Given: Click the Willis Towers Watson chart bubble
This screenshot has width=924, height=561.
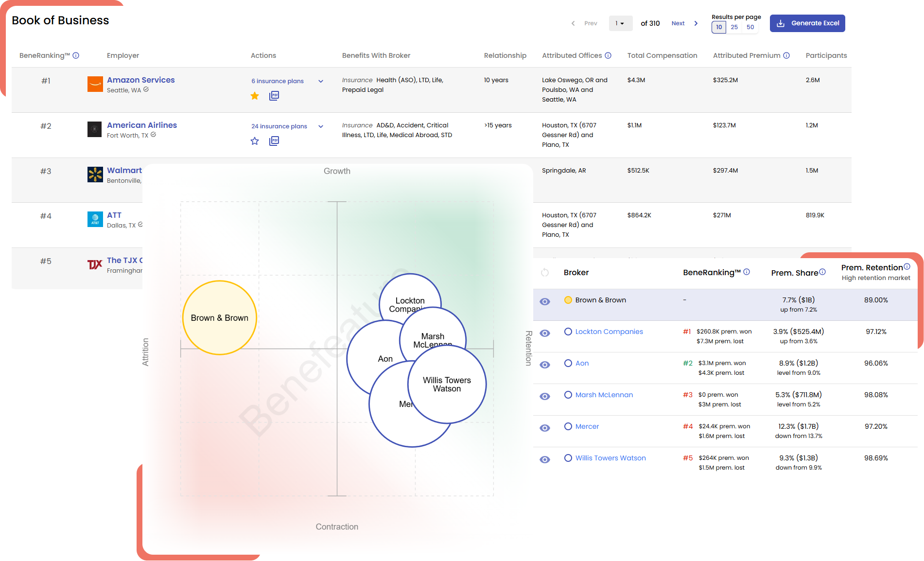Looking at the screenshot, I should 447,384.
